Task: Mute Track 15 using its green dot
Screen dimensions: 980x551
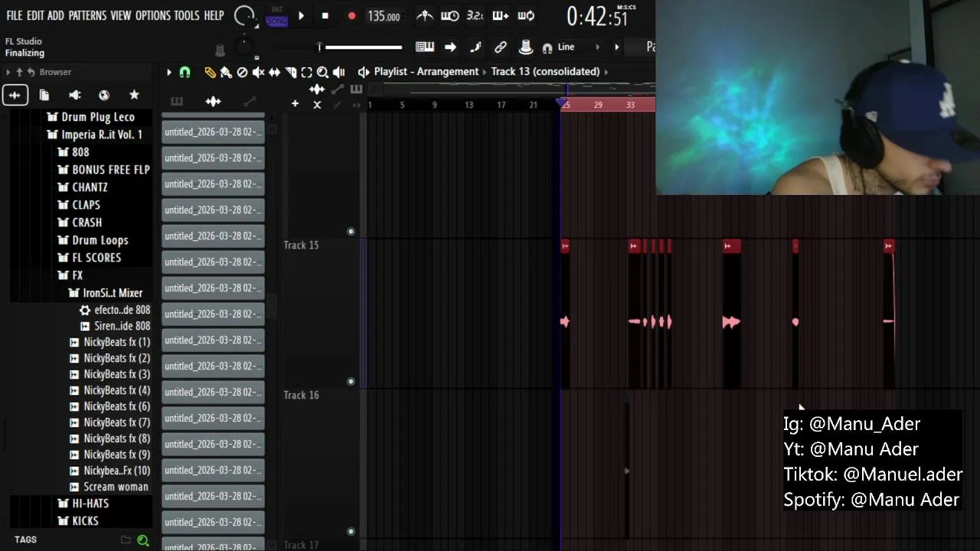Action: pyautogui.click(x=351, y=381)
